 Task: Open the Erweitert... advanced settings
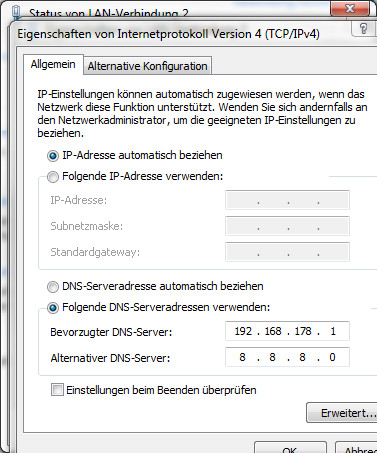(342, 413)
